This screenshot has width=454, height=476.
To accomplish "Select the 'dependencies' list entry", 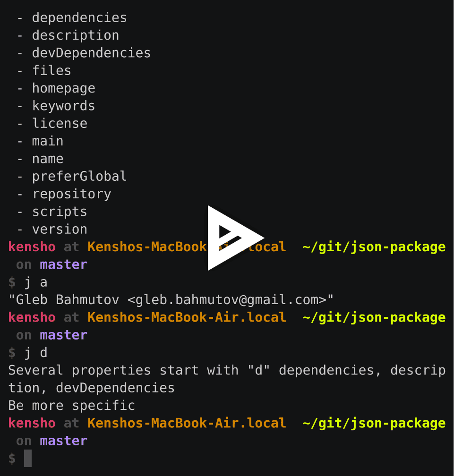I will click(79, 17).
